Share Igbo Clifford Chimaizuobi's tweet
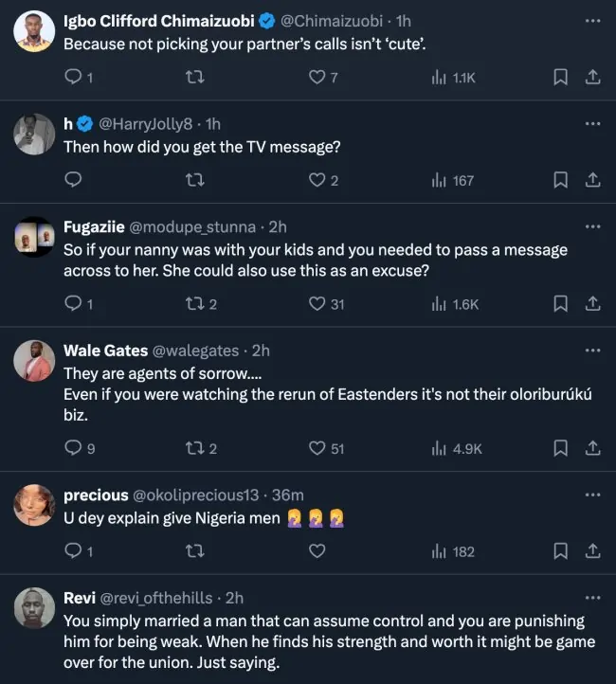This screenshot has height=684, width=616. click(x=592, y=79)
